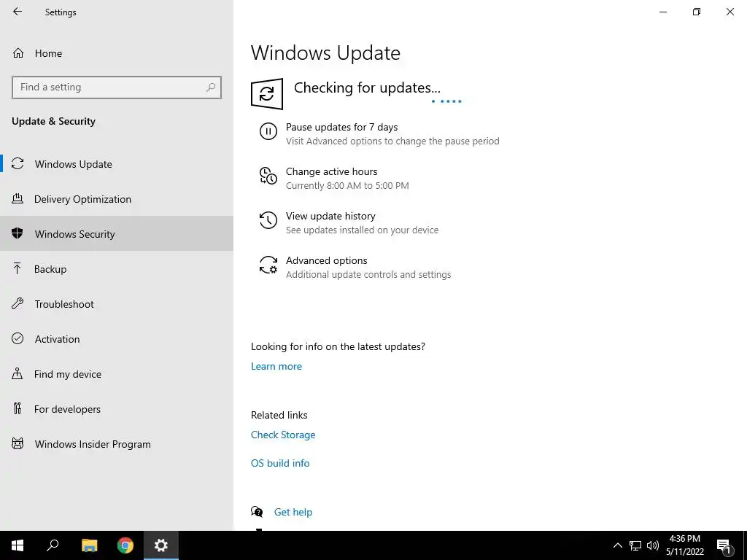This screenshot has width=747, height=560.
Task: Click 'Currently 8:00 AM to 5:00 PM' text
Action: [347, 186]
